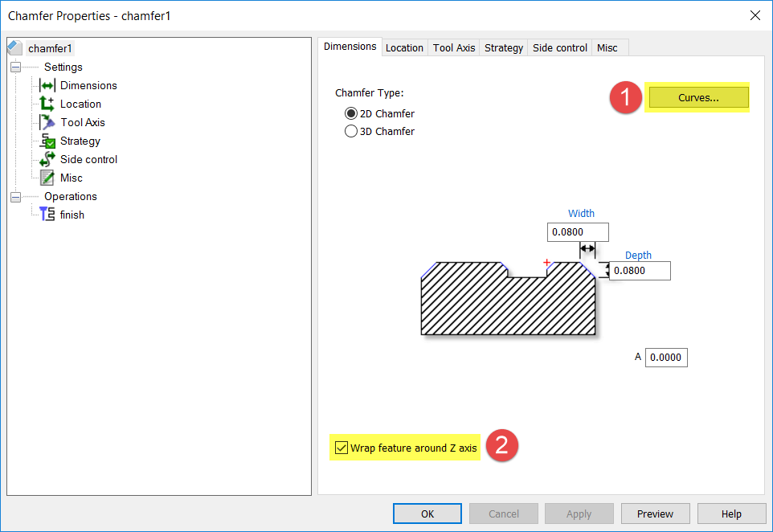Switch to 3D Chamfer option

[351, 131]
